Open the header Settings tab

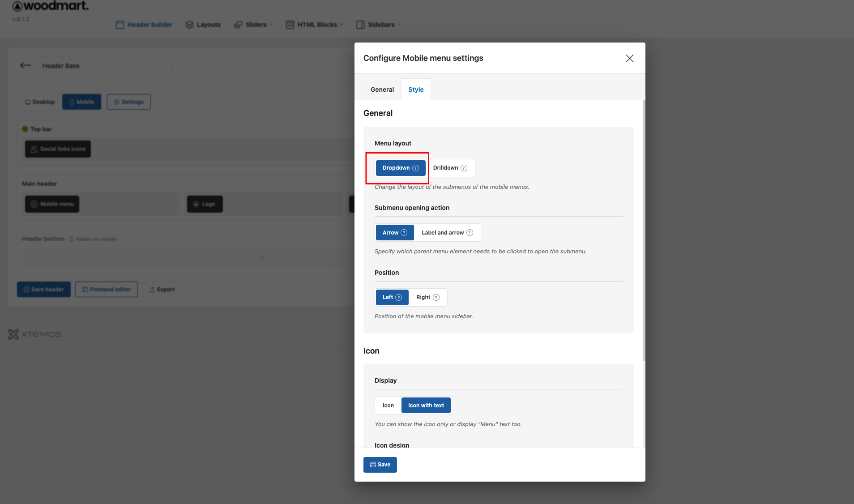click(129, 102)
